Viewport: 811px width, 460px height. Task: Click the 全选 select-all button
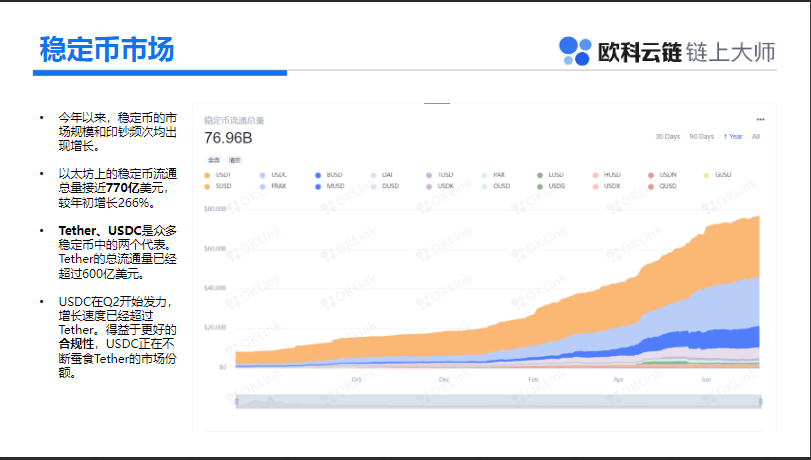point(214,160)
